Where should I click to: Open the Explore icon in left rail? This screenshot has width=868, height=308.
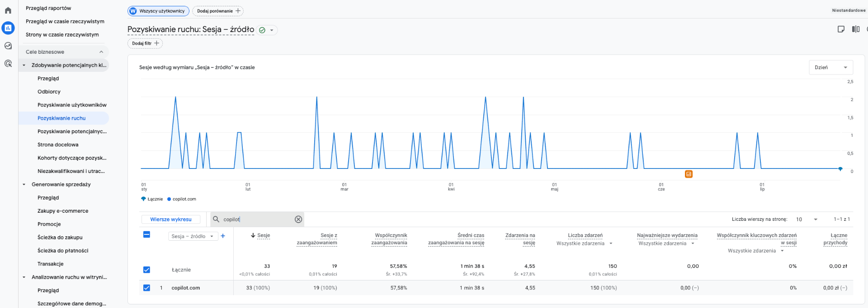tap(8, 46)
